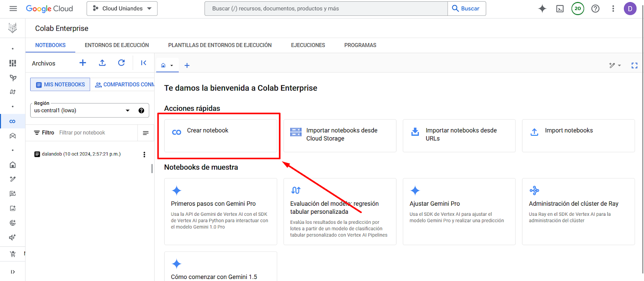Toggle fullscreen view icon
The height and width of the screenshot is (281, 644).
(x=634, y=65)
